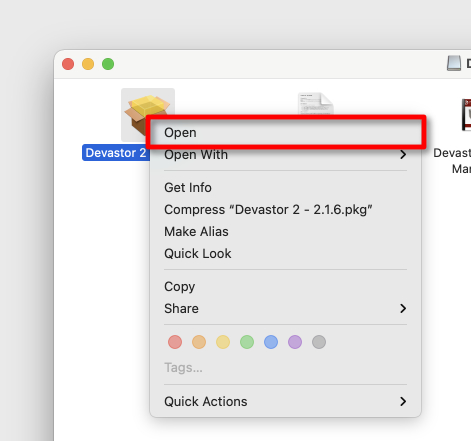Apply the blue tag color
471x441 pixels.
(x=271, y=342)
